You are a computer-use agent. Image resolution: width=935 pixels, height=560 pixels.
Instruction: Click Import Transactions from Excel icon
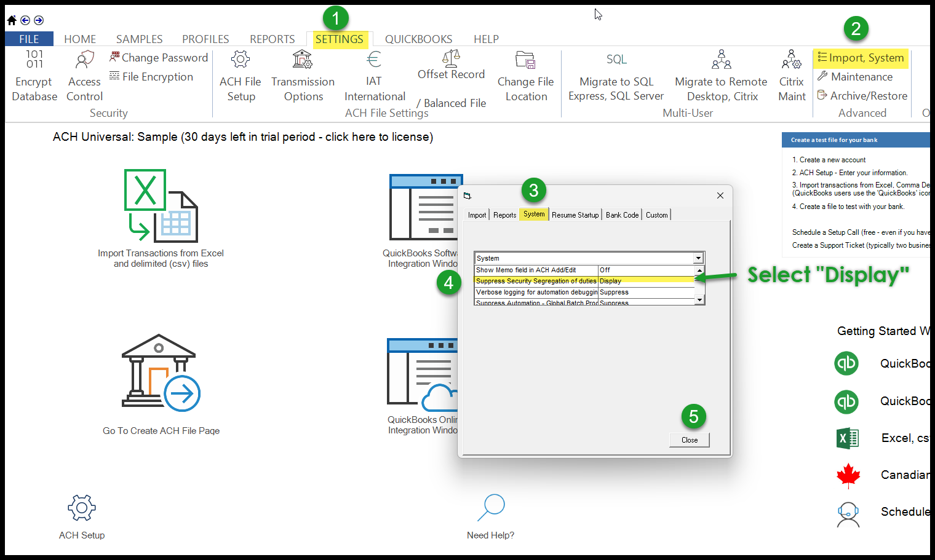[161, 206]
